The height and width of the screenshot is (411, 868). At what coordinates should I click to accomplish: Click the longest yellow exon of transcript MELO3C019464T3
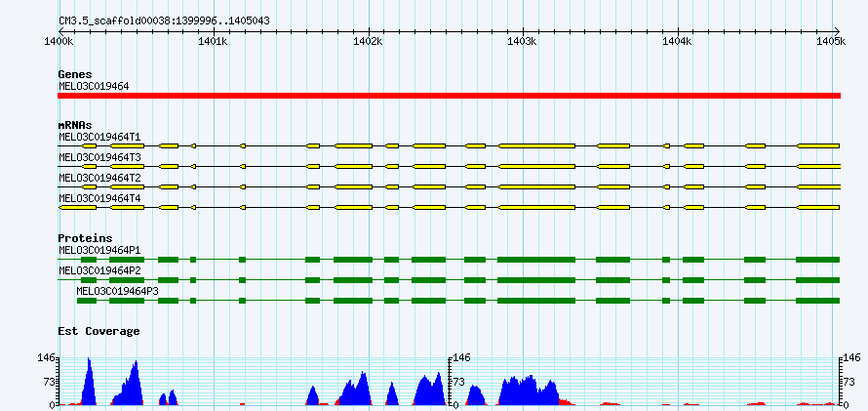pos(537,166)
